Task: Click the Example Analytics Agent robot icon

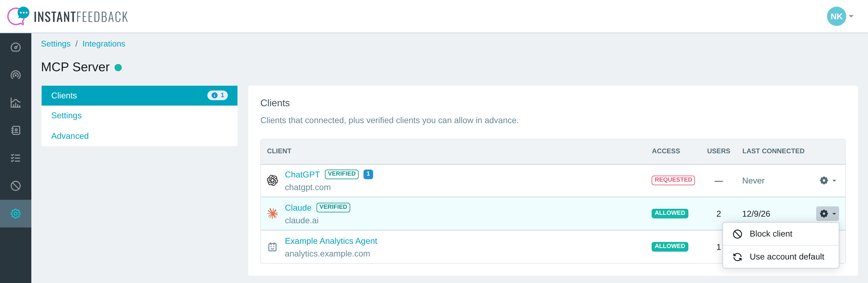Action: [272, 247]
